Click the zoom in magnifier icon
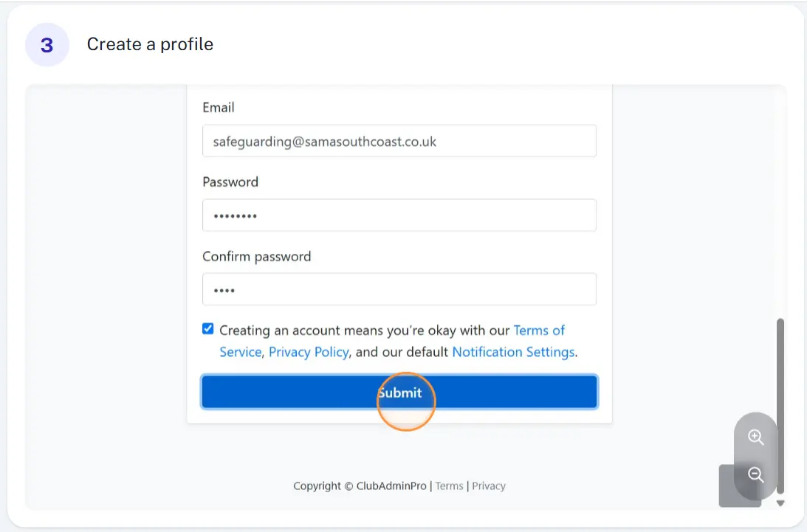Image resolution: width=807 pixels, height=532 pixels. tap(755, 438)
